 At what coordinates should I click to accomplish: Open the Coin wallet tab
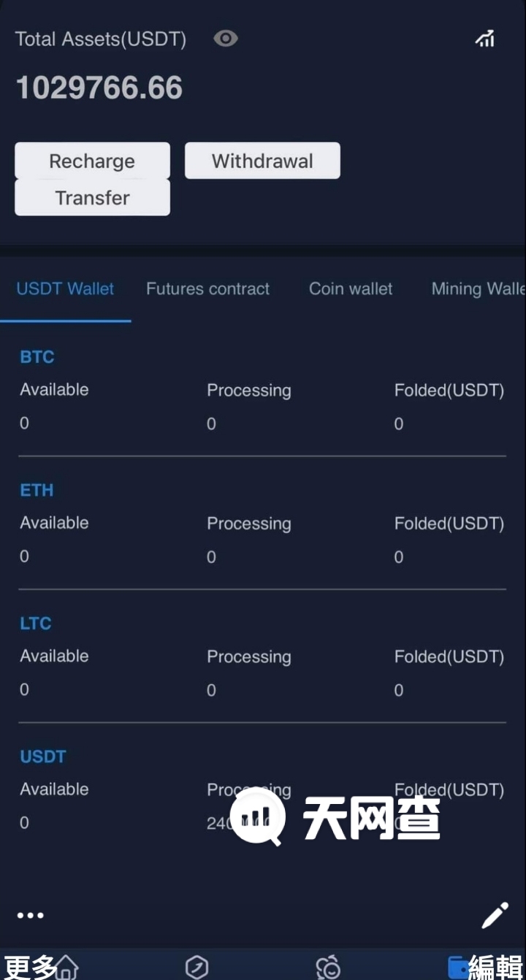pos(351,289)
